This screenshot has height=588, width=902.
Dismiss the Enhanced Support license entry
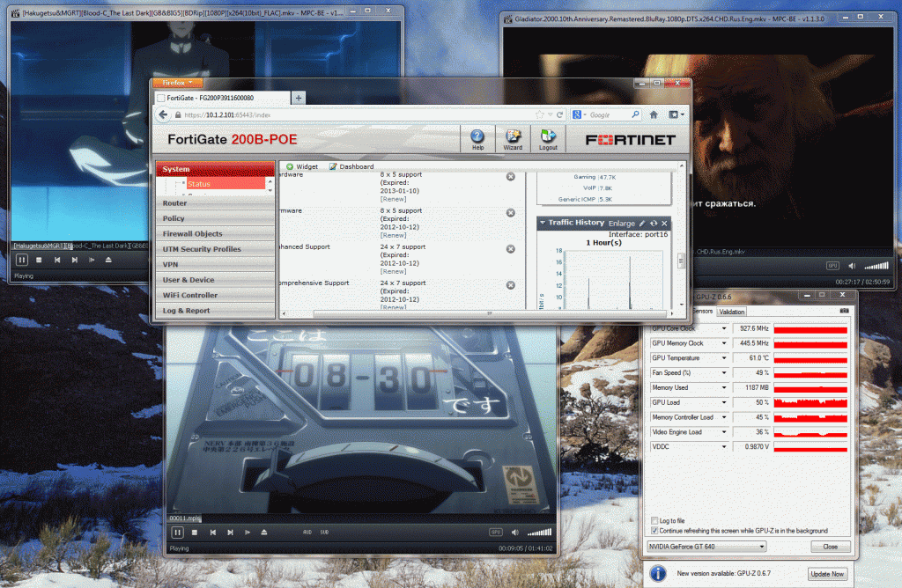[510, 249]
